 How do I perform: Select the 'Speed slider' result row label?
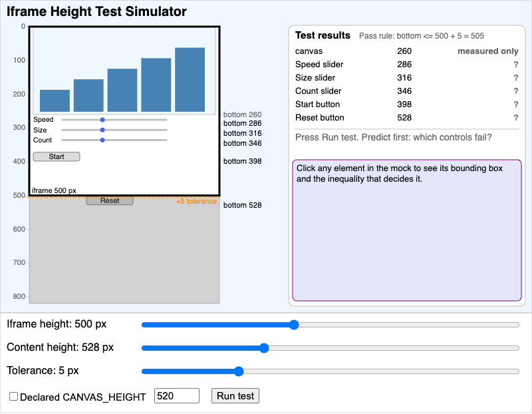click(319, 65)
